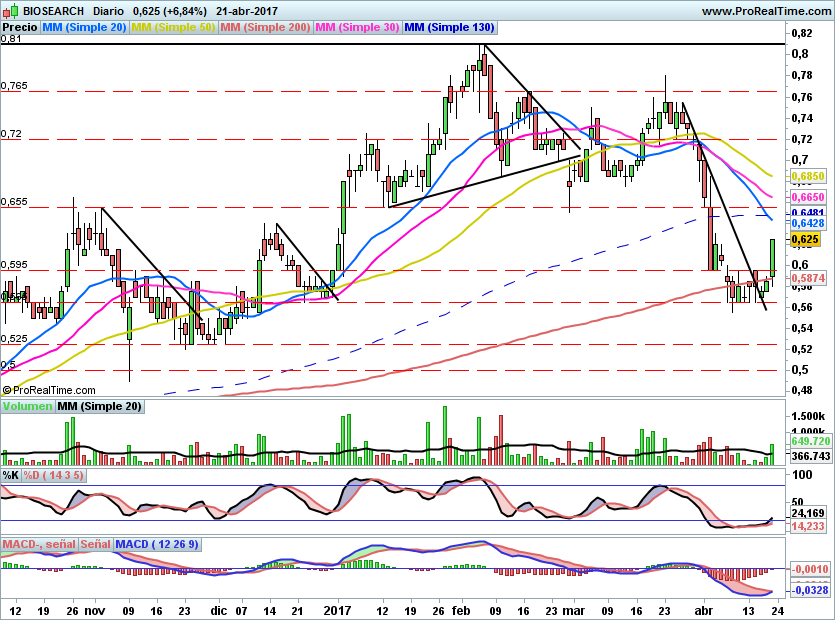
Task: Click the %K stochastic label
Action: click(x=11, y=475)
